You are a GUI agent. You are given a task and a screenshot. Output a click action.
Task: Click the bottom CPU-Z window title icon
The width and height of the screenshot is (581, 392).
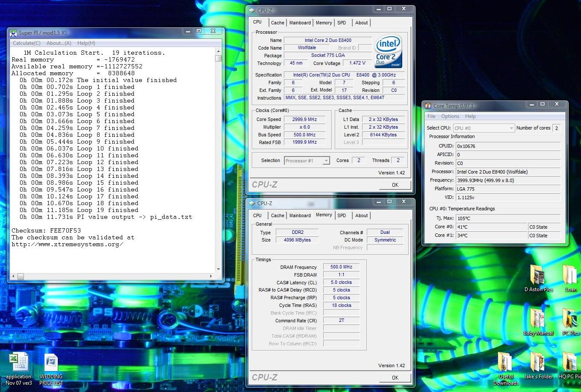[251, 203]
